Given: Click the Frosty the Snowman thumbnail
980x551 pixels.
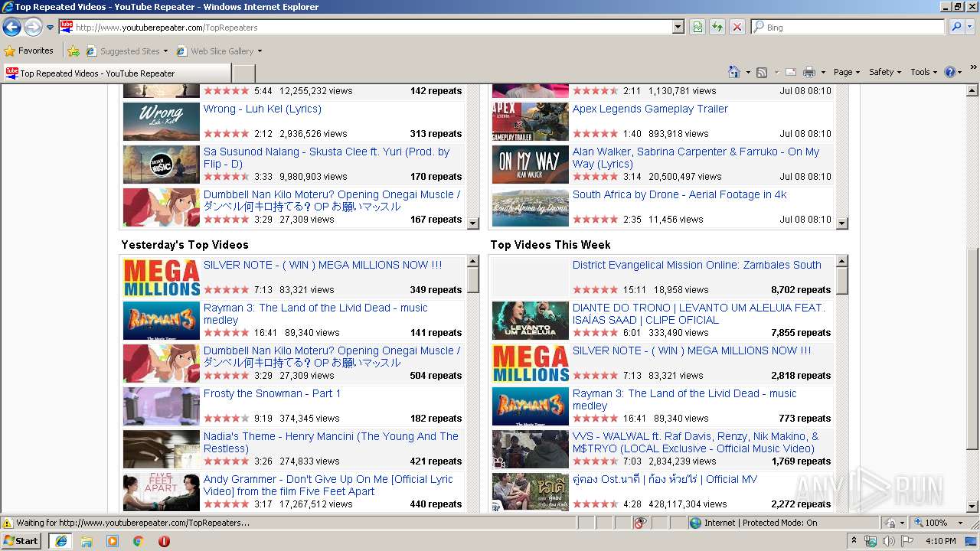Looking at the screenshot, I should [x=162, y=406].
